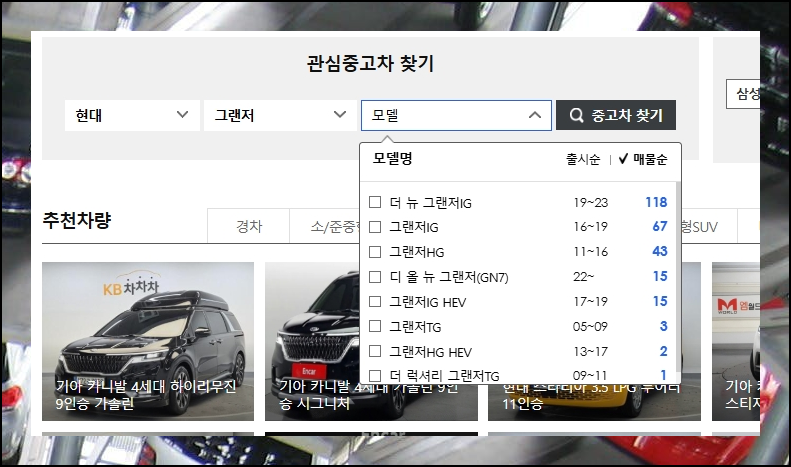Select the 경차 tab
This screenshot has height=467, width=791.
point(249,226)
